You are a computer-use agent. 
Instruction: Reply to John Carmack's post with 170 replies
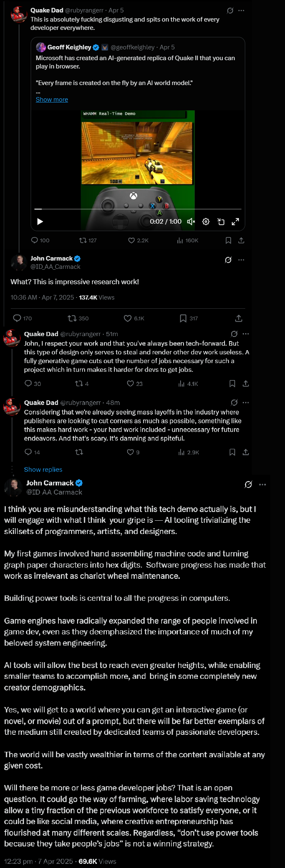pyautogui.click(x=17, y=318)
